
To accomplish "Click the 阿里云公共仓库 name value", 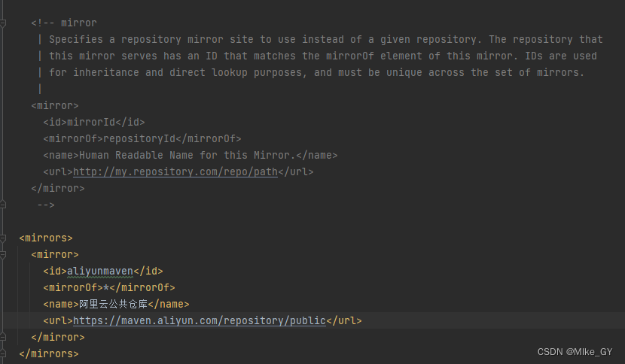I will (113, 304).
